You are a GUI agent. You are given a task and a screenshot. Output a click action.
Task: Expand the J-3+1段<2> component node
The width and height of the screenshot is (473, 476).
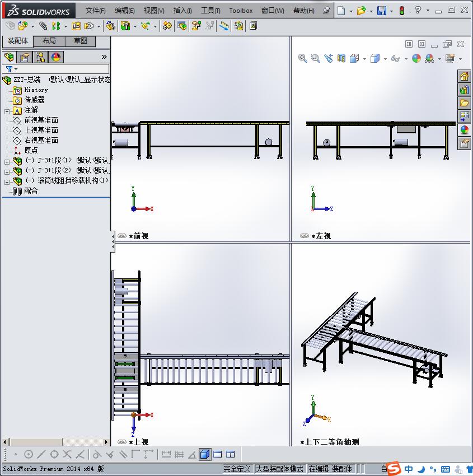(7, 172)
